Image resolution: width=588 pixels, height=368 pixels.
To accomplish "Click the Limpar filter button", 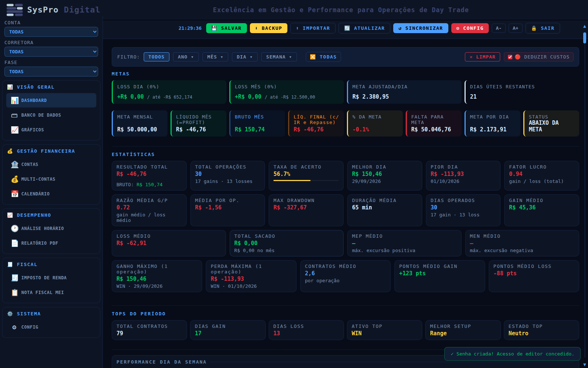I will (483, 57).
